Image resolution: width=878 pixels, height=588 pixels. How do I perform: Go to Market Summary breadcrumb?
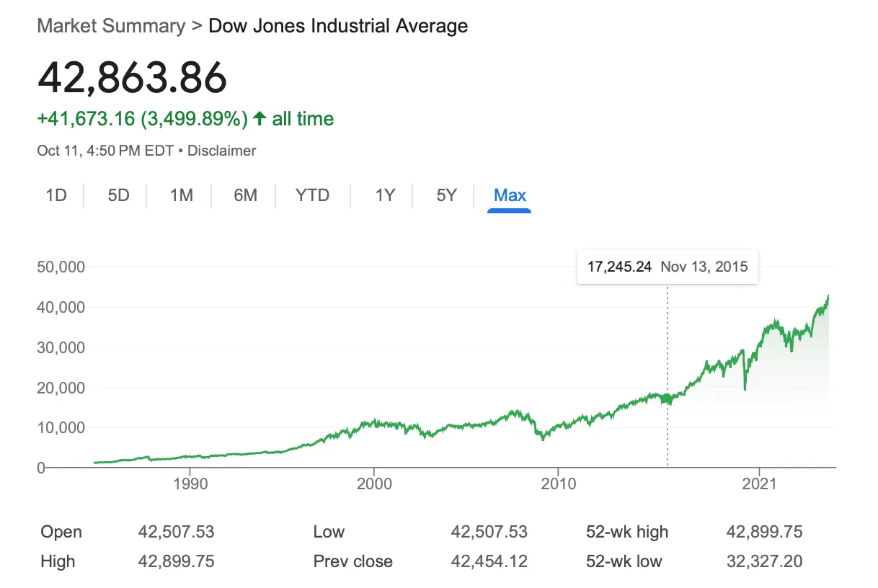coord(111,27)
